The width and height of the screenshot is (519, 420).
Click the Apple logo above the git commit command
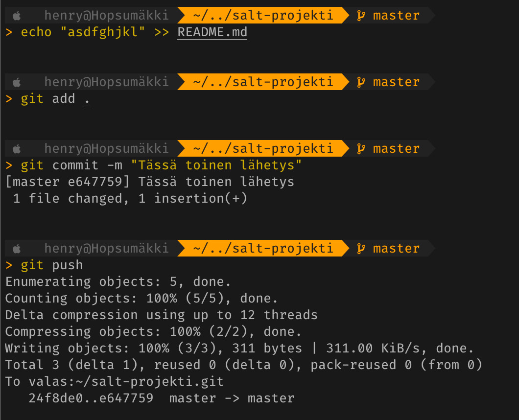18,148
